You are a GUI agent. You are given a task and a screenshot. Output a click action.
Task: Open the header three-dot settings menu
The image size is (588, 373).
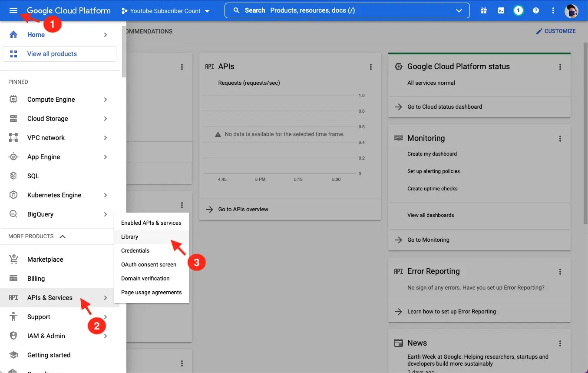[x=553, y=10]
